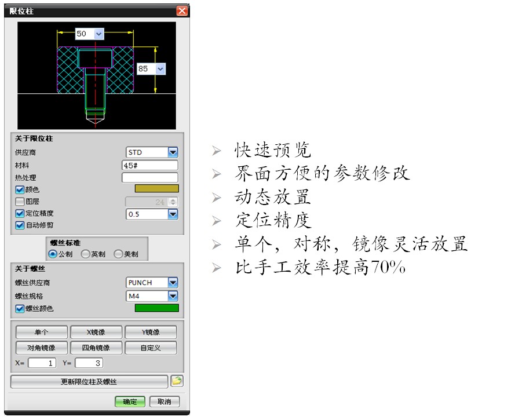
Task: Enable the 图层 checkbox
Action: 20,202
